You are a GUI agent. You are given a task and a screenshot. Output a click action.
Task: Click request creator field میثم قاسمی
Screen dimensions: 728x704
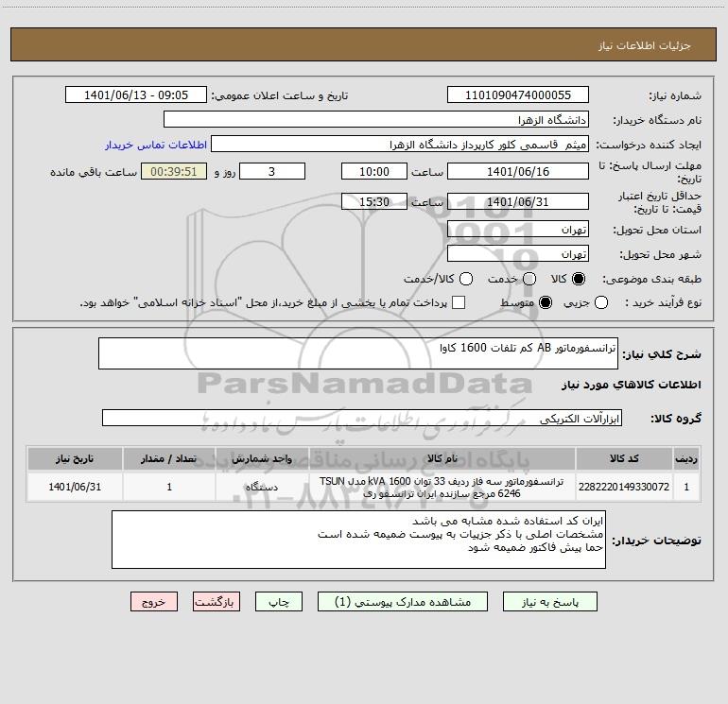[400, 145]
